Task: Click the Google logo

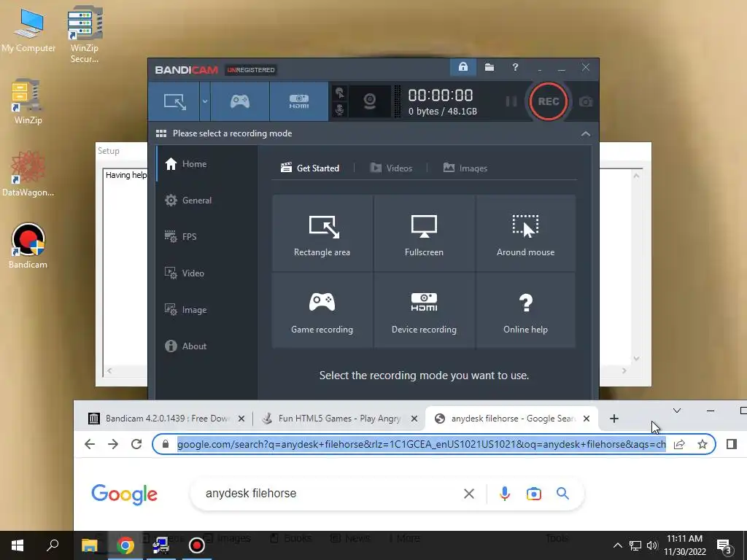Action: pos(124,494)
